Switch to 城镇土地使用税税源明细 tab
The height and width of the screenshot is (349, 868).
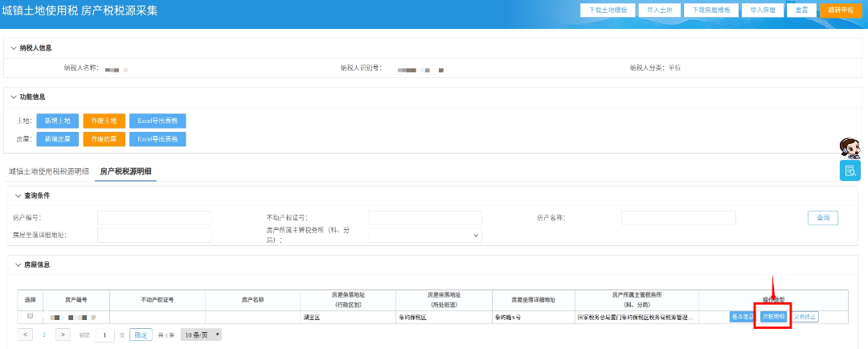(49, 172)
